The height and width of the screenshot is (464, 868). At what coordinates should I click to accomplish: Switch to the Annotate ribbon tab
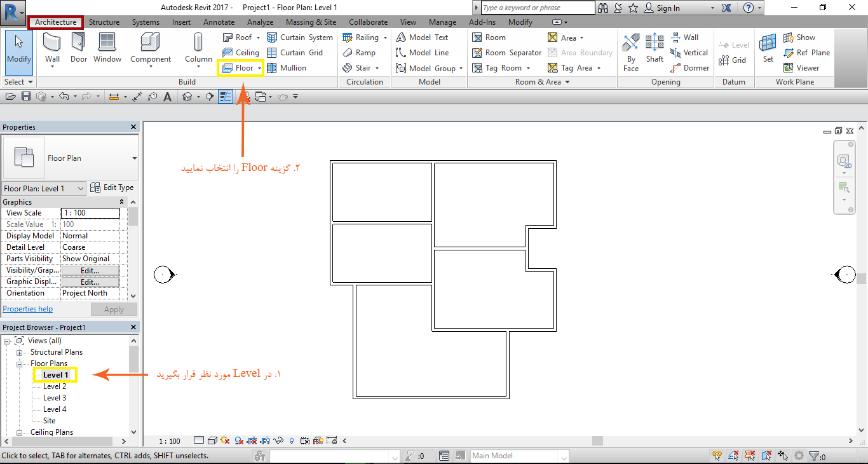click(219, 22)
